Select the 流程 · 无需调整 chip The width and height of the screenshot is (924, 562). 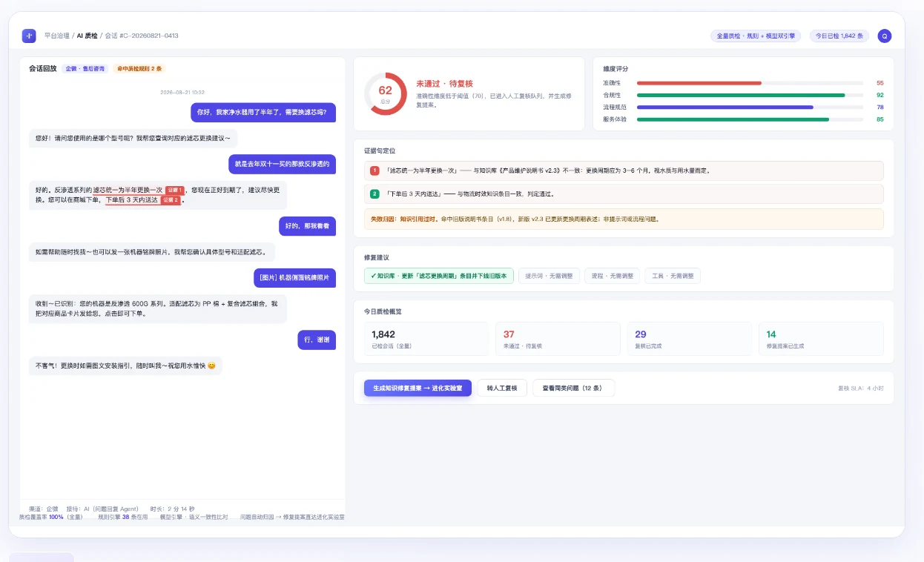point(612,276)
